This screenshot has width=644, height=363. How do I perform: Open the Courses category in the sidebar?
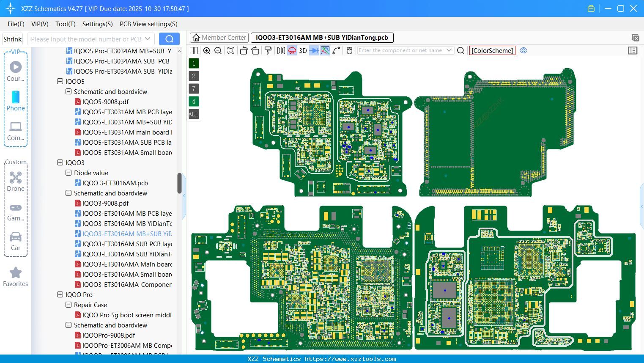[16, 71]
